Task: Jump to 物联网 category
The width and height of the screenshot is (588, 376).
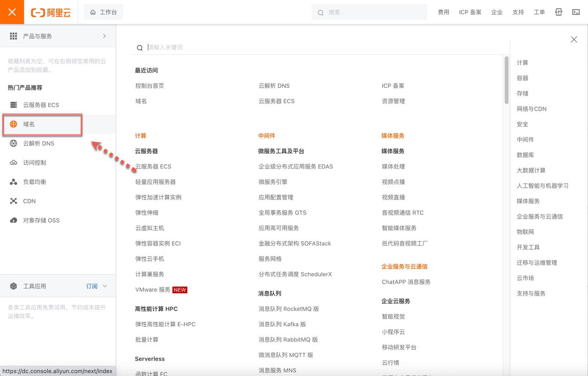Action: [x=526, y=232]
